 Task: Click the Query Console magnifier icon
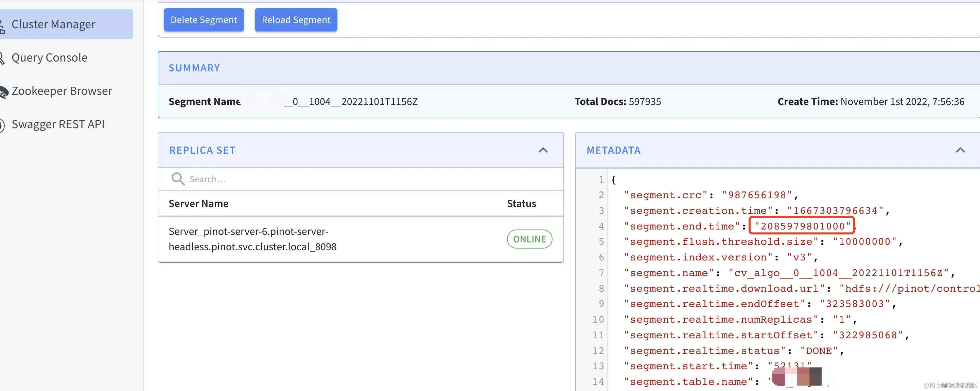click(2, 58)
